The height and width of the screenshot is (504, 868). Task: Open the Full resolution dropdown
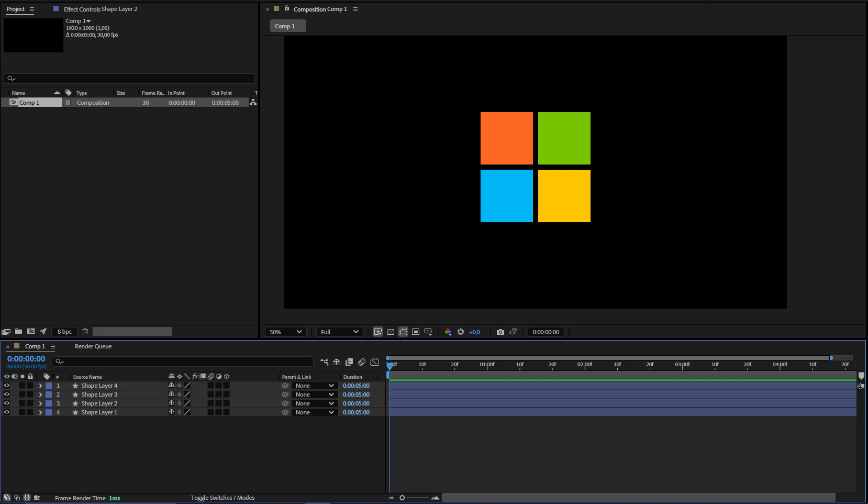pos(340,332)
